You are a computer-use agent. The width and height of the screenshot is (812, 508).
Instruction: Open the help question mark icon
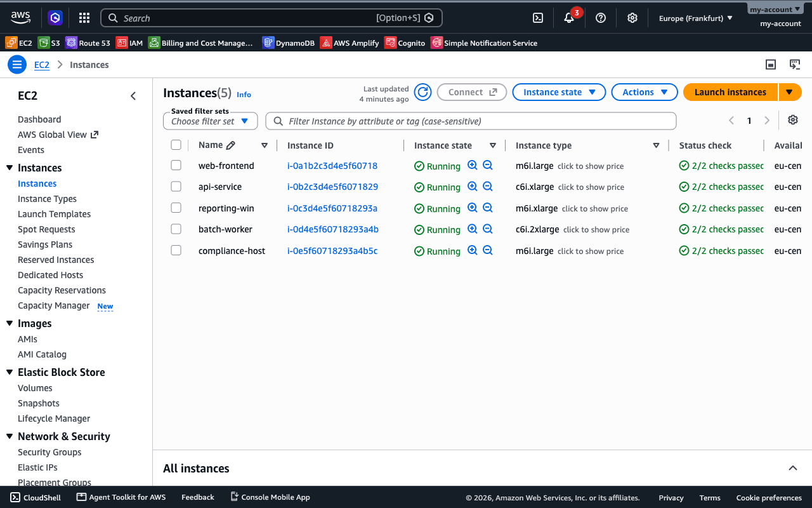pos(601,18)
